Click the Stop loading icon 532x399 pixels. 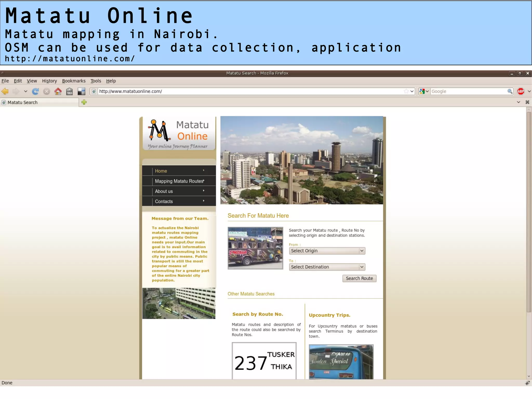[x=46, y=91]
